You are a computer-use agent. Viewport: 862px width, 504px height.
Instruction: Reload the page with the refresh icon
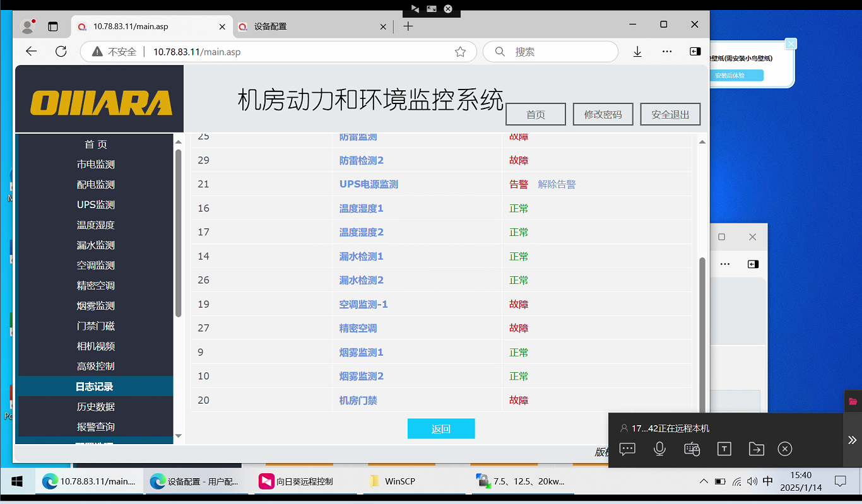(x=61, y=52)
